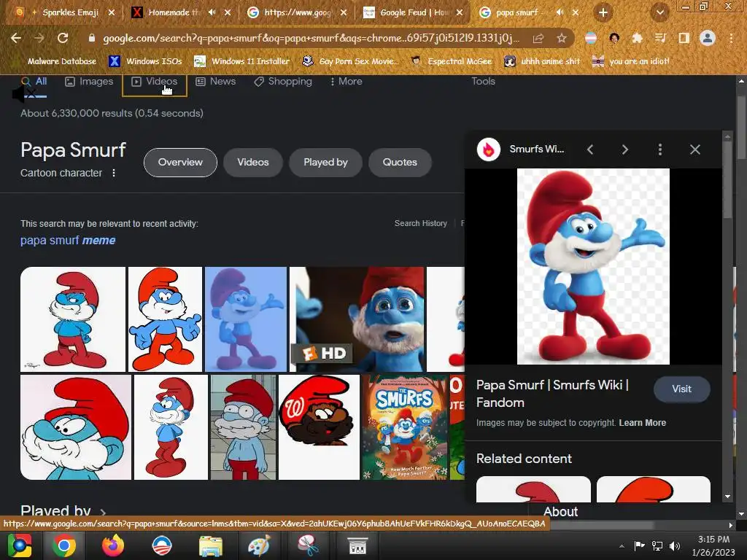Show previous image in preview panel
747x560 pixels.
tap(590, 149)
